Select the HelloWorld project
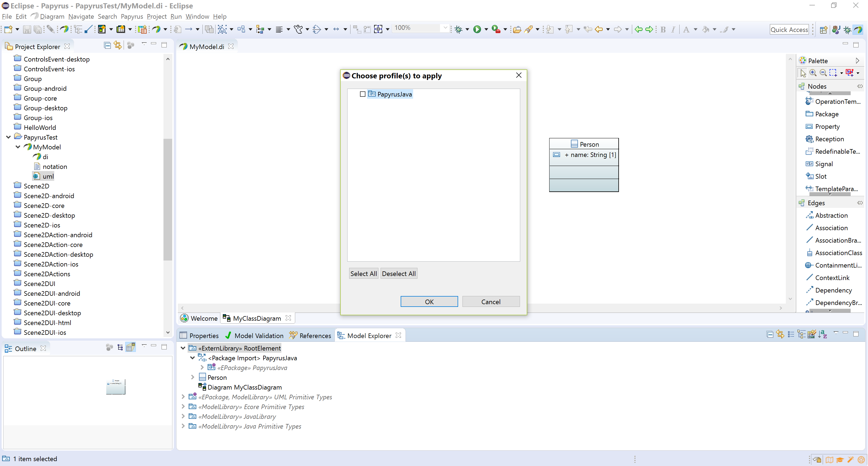This screenshot has height=466, width=868. [35, 127]
